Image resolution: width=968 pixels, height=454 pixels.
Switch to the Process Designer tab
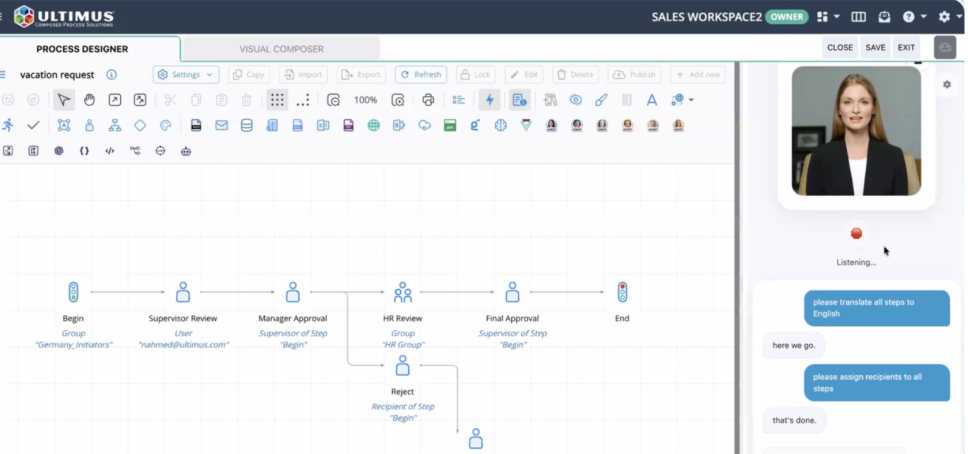pos(82,49)
